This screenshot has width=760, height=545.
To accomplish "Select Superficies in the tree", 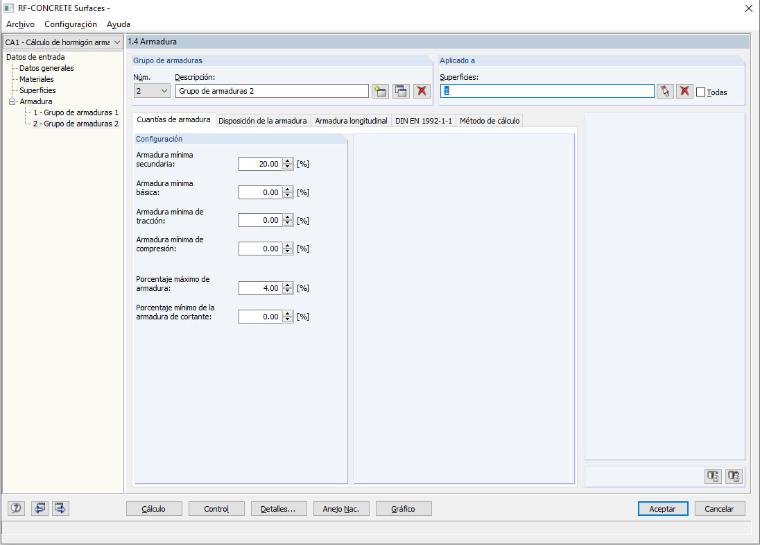I will pos(37,90).
